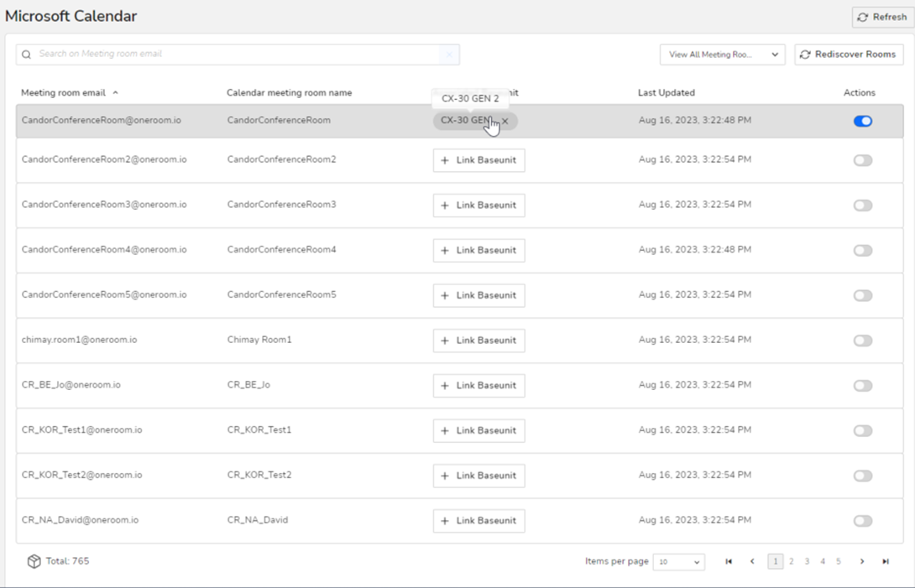915x588 pixels.
Task: Click the Rediscover Rooms button
Action: [849, 55]
